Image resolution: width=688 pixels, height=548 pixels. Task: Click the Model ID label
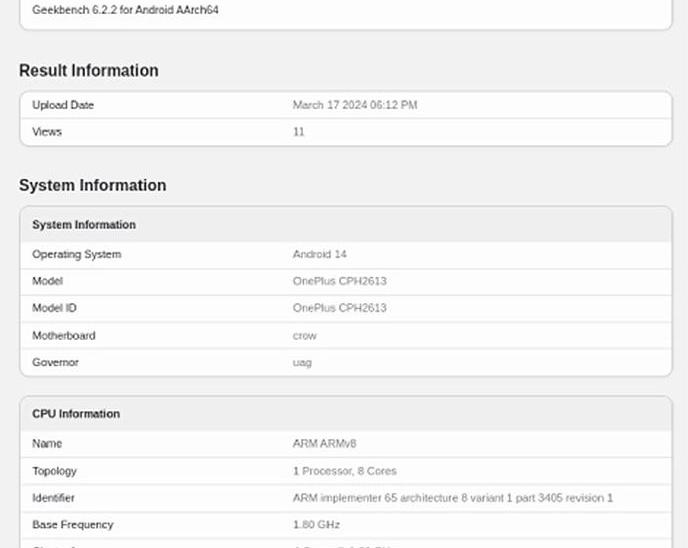tap(54, 308)
